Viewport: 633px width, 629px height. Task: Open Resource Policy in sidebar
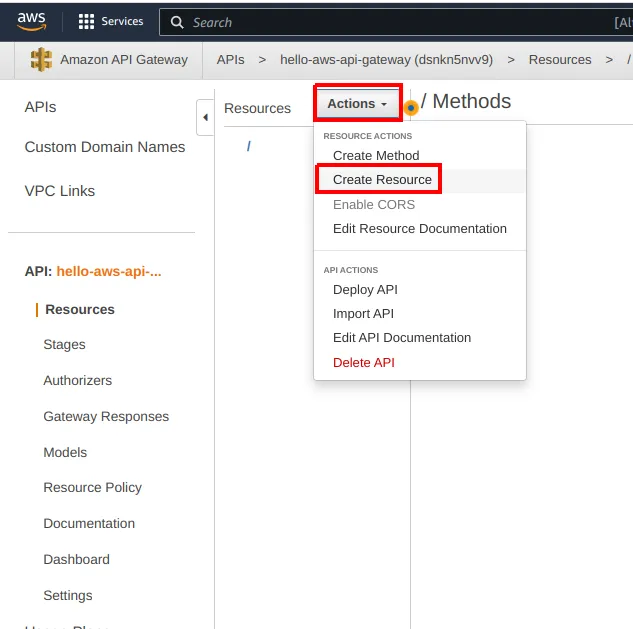[x=92, y=487]
